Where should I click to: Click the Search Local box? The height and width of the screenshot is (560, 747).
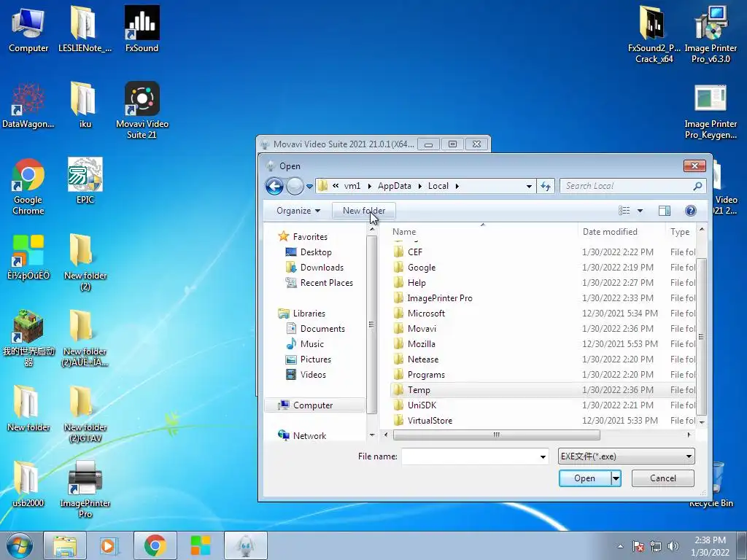pos(627,186)
